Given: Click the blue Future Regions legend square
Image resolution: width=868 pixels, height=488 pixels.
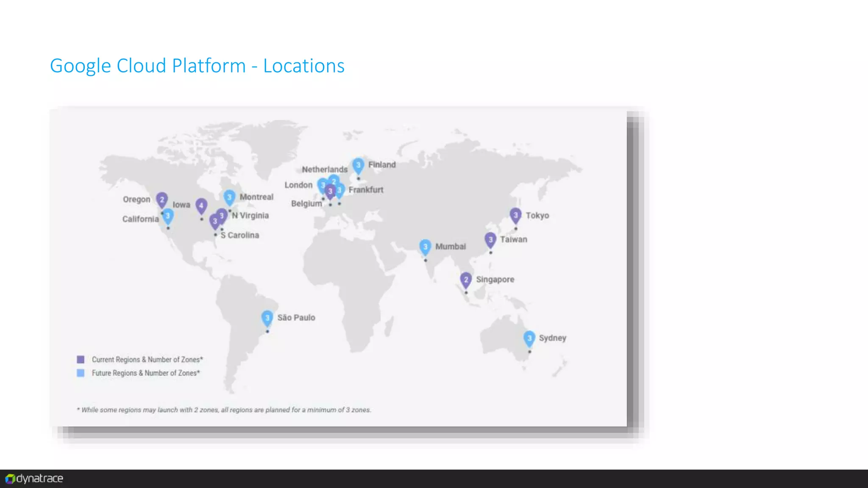Looking at the screenshot, I should click(x=81, y=373).
